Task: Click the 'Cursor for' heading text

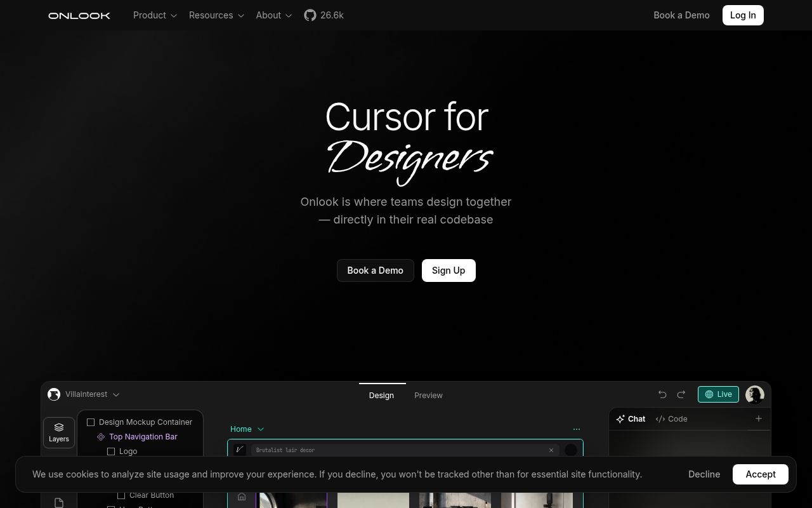Action: [407, 117]
